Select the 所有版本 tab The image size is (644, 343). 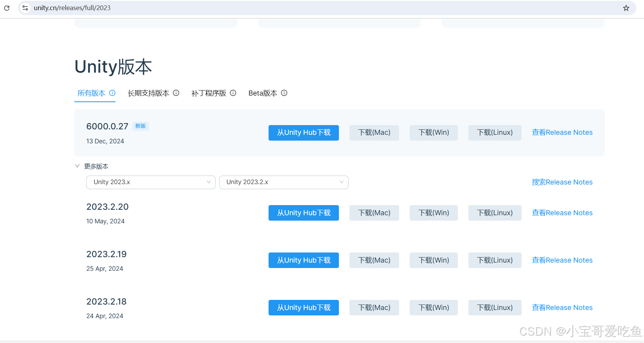point(91,93)
